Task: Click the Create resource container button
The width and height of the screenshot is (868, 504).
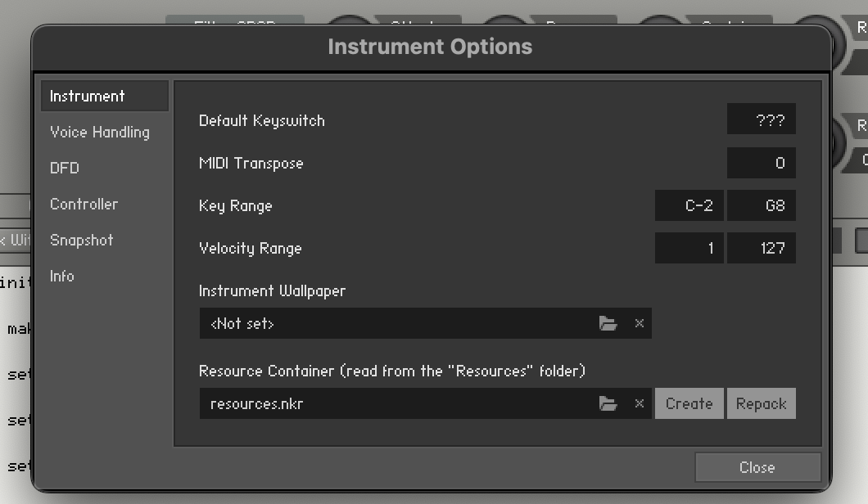Action: (689, 403)
